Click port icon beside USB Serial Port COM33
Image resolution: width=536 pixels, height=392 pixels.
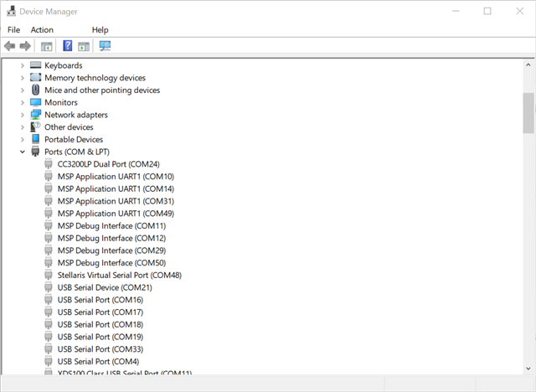tap(49, 349)
